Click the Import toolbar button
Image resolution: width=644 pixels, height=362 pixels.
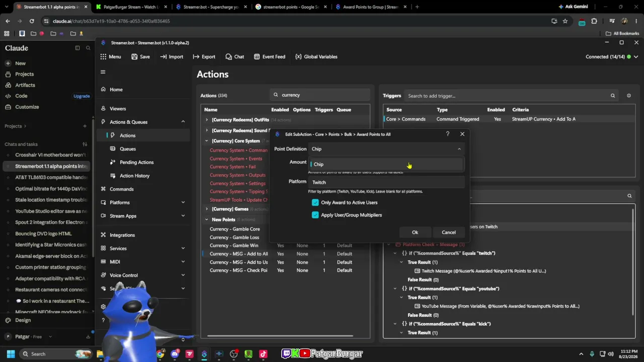172,57
